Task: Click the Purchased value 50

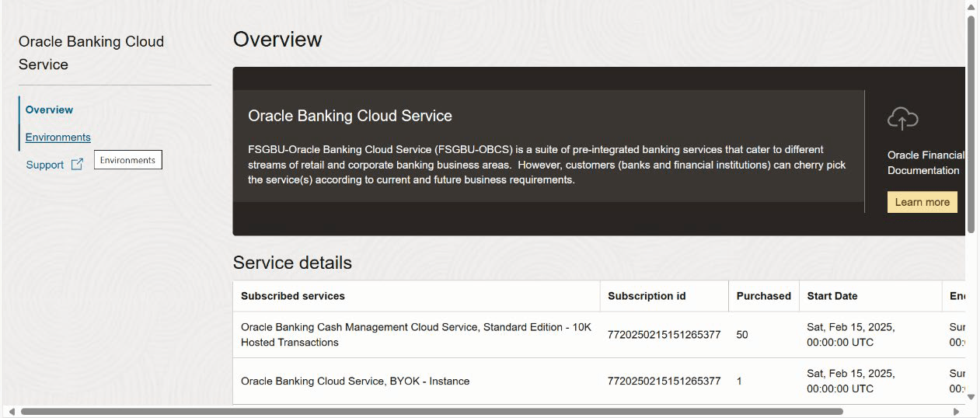Action: click(742, 335)
